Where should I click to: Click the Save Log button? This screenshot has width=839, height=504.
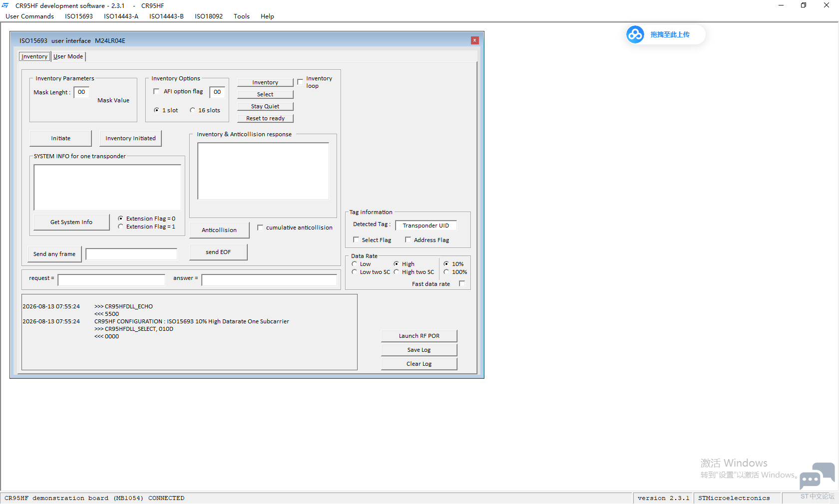(419, 350)
